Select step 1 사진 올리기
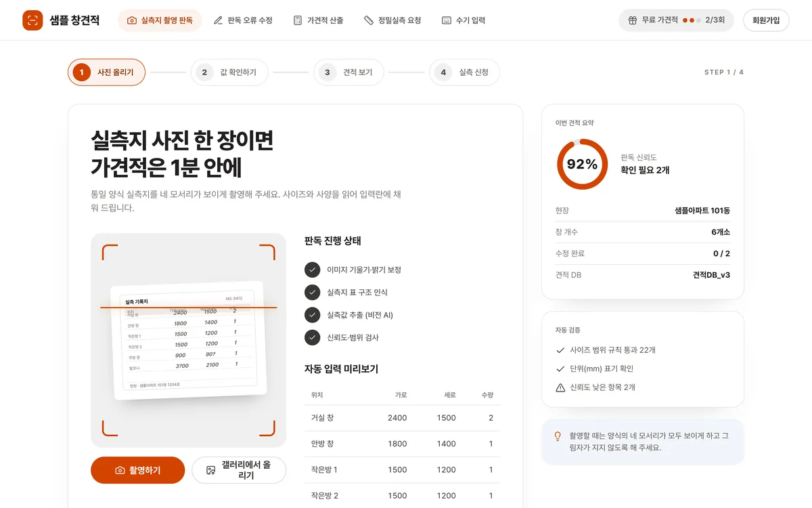Image resolution: width=812 pixels, height=508 pixels. pyautogui.click(x=106, y=72)
